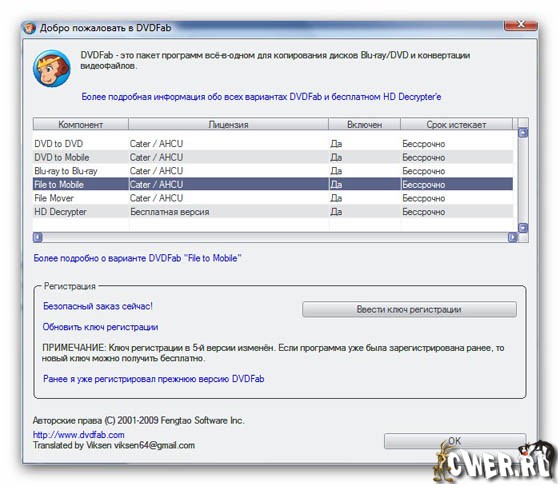Viewport: 560px width, 486px height.
Task: Click the horizontal scrollbar track under list
Action: pos(275,237)
